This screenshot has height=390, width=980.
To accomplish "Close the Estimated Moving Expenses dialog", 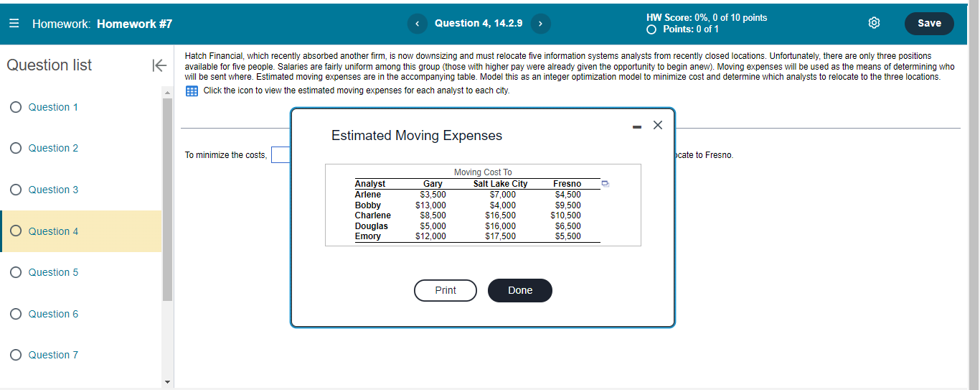I will [658, 126].
